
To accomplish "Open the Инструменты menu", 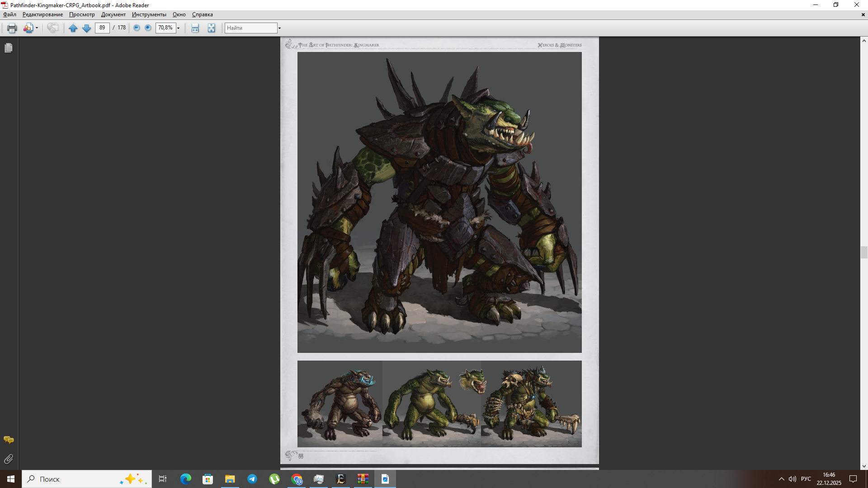I will click(x=149, y=14).
